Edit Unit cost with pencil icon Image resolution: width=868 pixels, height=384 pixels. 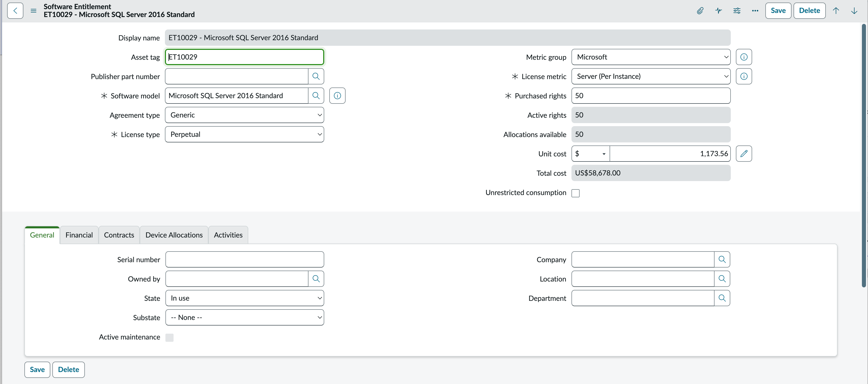(x=744, y=154)
